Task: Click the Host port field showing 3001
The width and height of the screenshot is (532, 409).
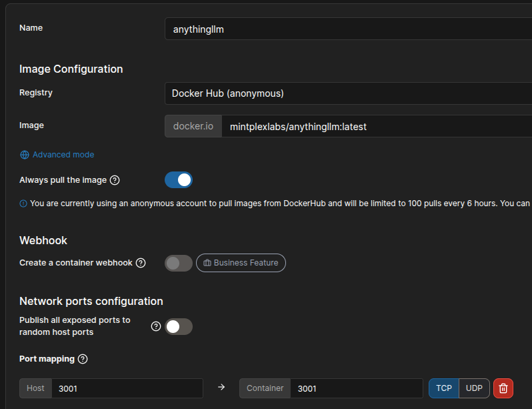Action: click(127, 388)
